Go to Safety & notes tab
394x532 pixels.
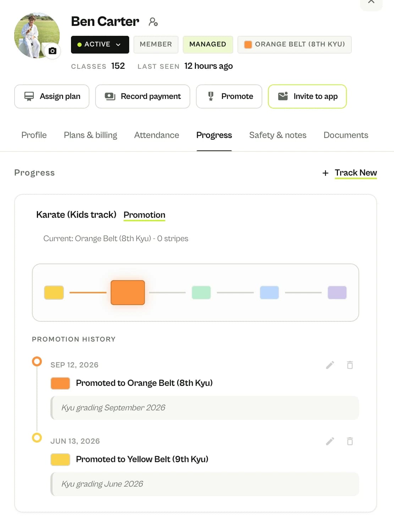coord(278,135)
